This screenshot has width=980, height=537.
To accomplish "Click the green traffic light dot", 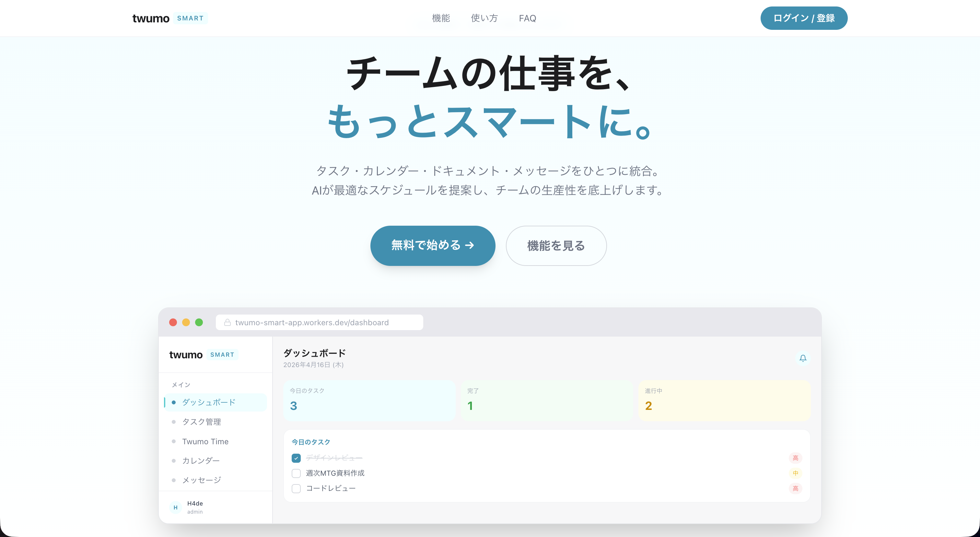I will pos(199,322).
